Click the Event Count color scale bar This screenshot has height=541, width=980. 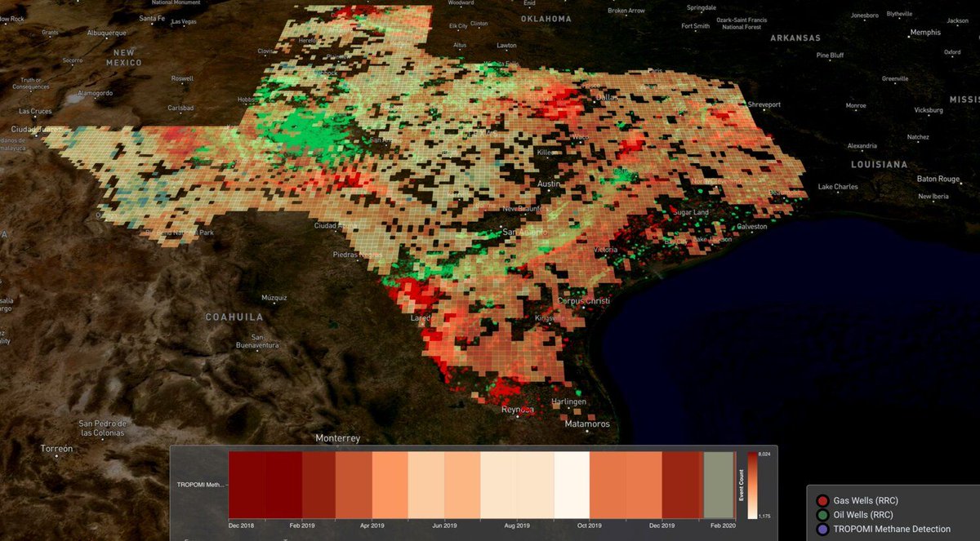tap(753, 486)
